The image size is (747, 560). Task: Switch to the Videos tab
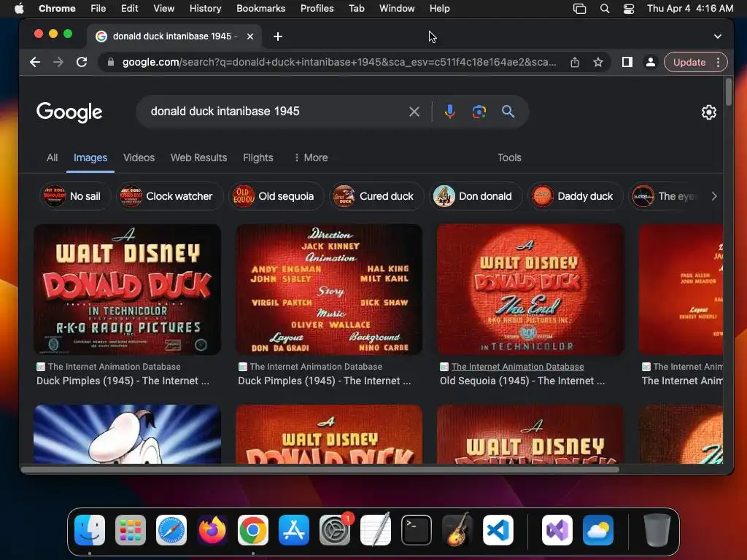coord(139,157)
